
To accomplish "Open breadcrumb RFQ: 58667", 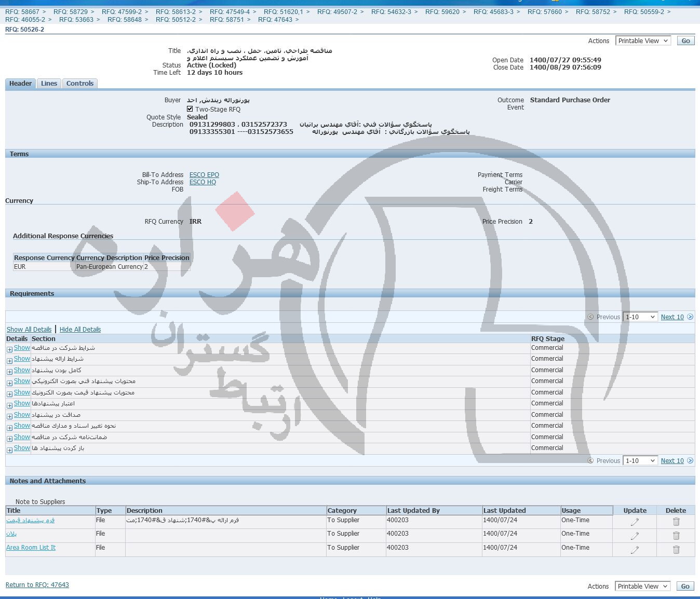I will point(22,11).
